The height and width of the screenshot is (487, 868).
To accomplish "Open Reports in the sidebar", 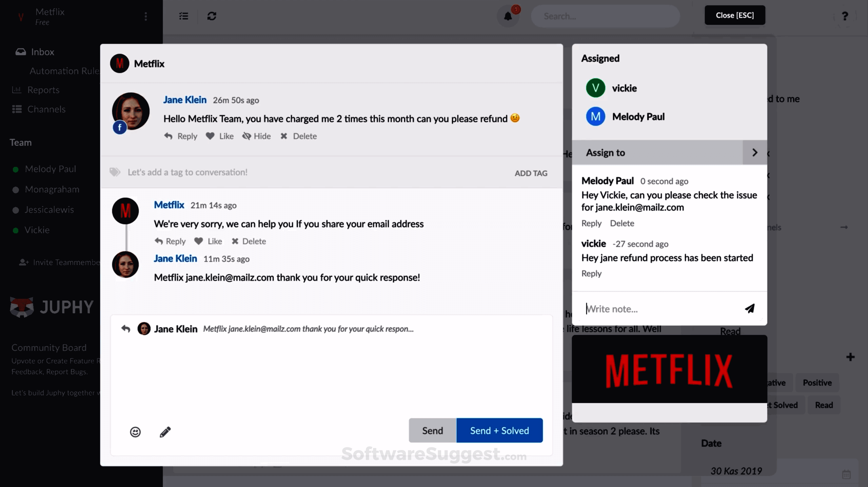I will coord(43,90).
